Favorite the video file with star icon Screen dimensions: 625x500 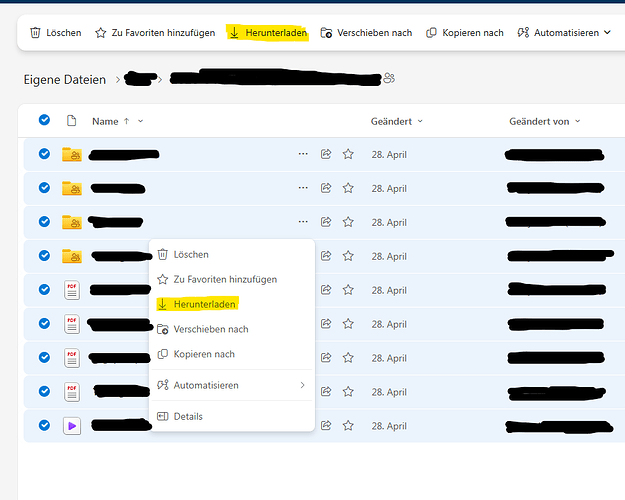(x=348, y=425)
